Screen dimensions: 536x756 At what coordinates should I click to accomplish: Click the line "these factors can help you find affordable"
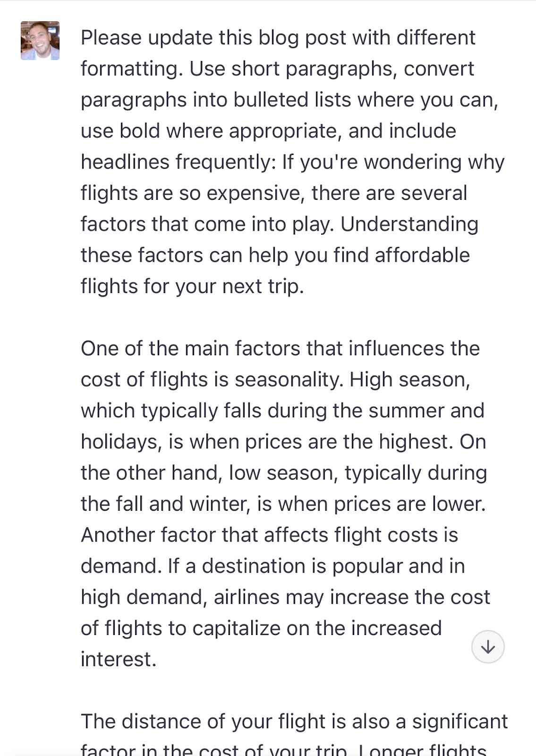[275, 255]
